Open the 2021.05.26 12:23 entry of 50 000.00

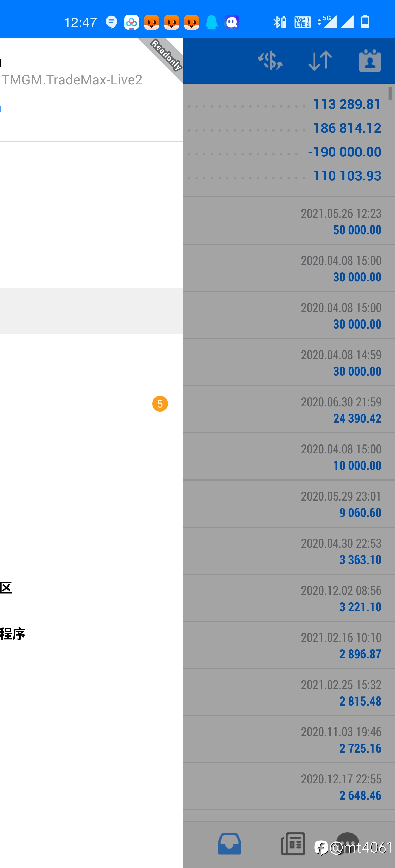[x=289, y=221]
